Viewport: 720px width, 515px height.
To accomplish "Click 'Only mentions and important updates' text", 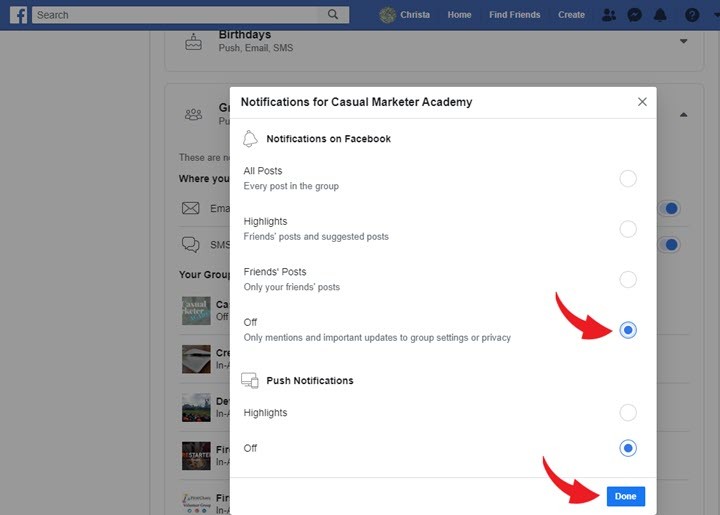I will (x=377, y=337).
